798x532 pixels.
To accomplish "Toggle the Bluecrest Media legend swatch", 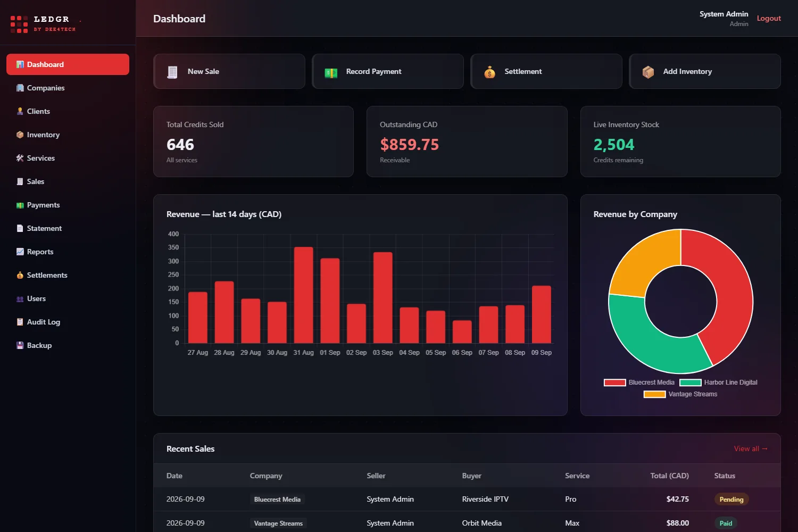I will coord(614,383).
